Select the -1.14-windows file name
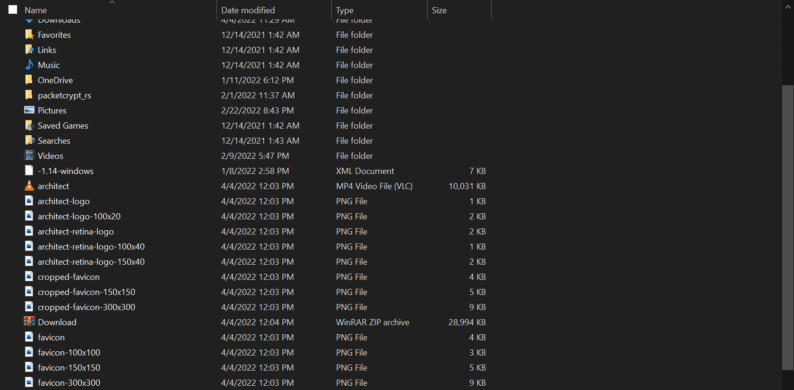This screenshot has width=794, height=390. point(65,171)
